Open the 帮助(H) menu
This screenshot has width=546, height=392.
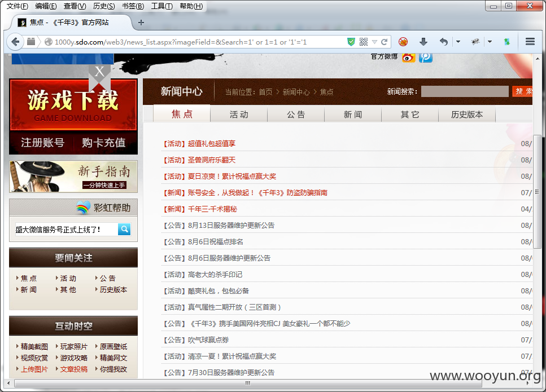pos(191,6)
